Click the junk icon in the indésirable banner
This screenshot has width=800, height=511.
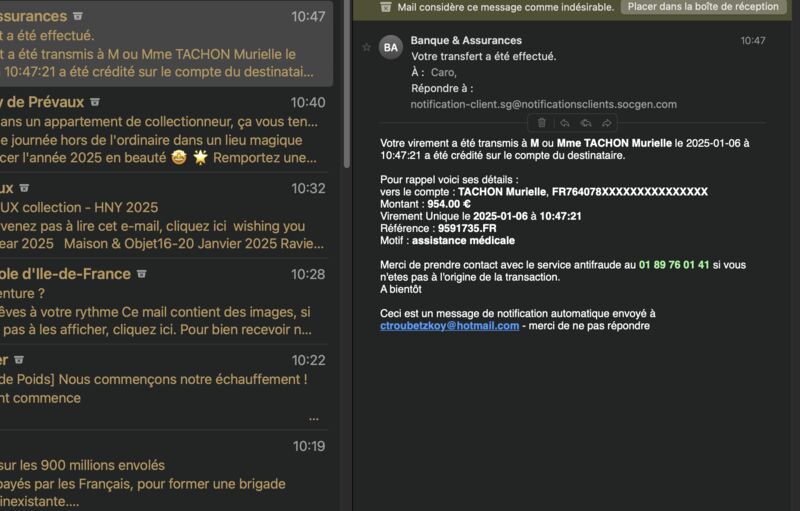click(x=386, y=7)
